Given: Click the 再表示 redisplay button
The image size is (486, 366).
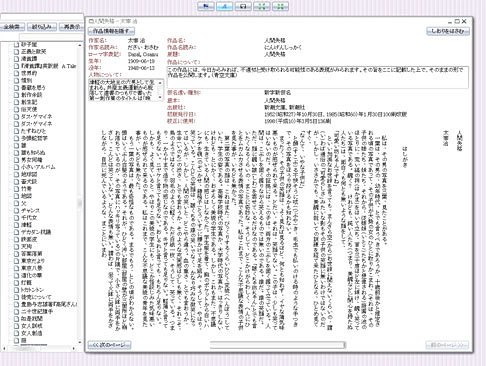Looking at the screenshot, I should coord(72,27).
